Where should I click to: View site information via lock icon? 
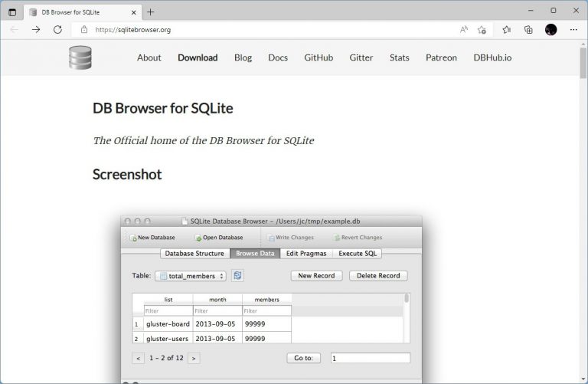84,29
